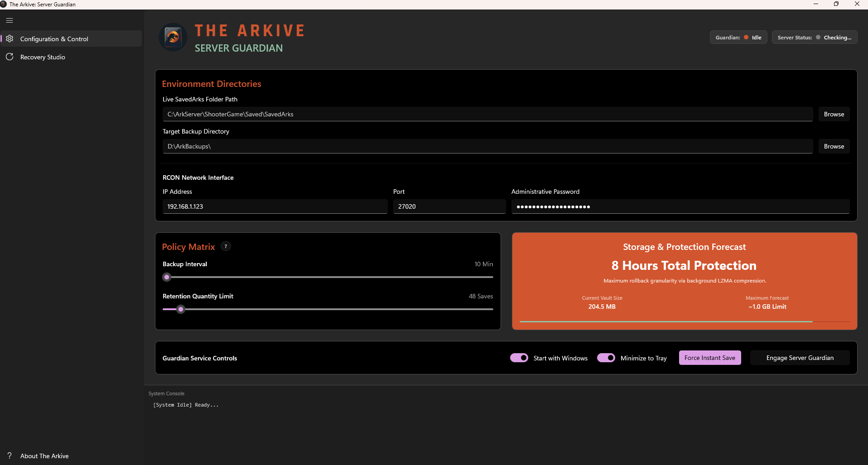This screenshot has height=465, width=868.
Task: Toggle Start with Windows switch
Action: (x=519, y=358)
